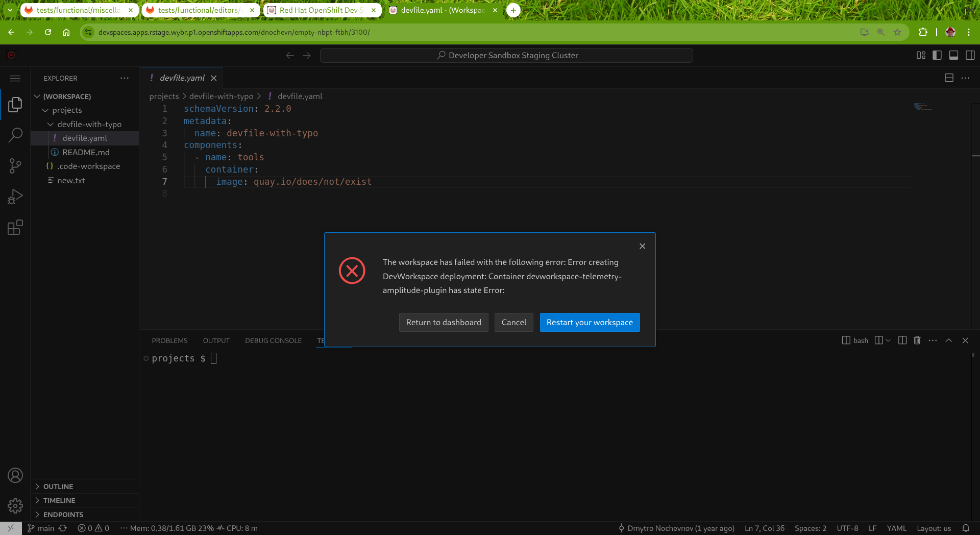Viewport: 980px width, 535px height.
Task: Open Explorer views and more actions
Action: [125, 78]
